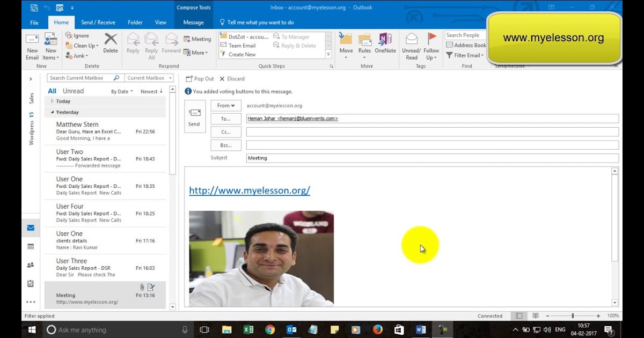
Task: Open Chrome from the taskbar
Action: [x=270, y=329]
